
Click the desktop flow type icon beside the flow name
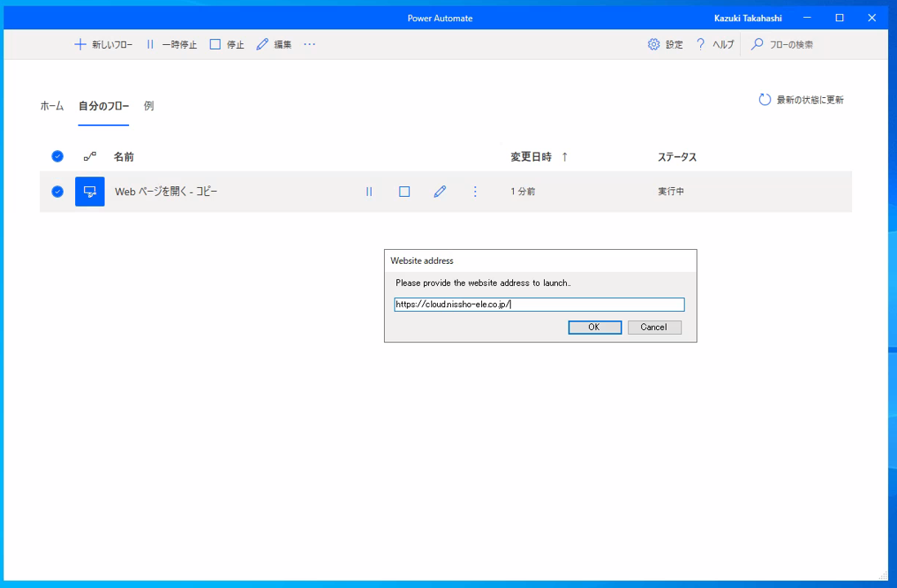pos(90,191)
